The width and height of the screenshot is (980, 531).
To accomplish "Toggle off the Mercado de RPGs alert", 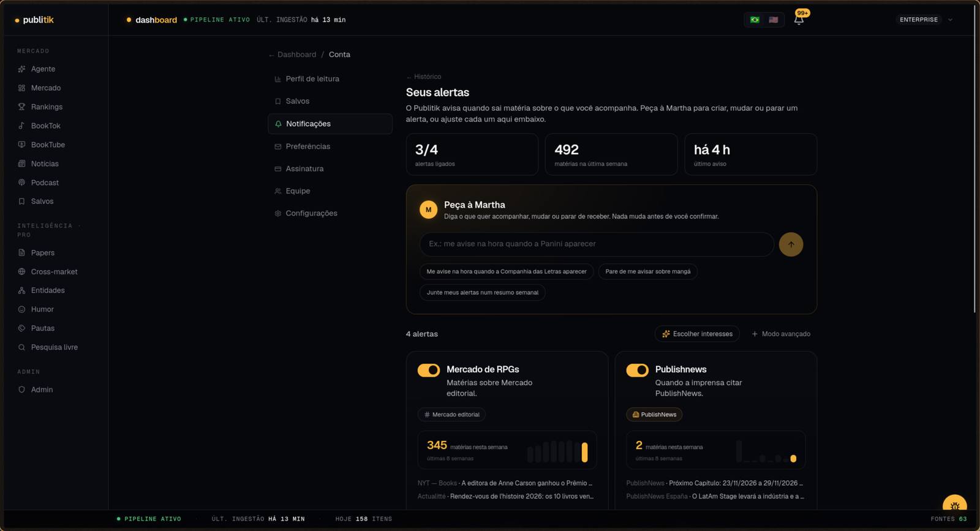I will click(x=429, y=370).
